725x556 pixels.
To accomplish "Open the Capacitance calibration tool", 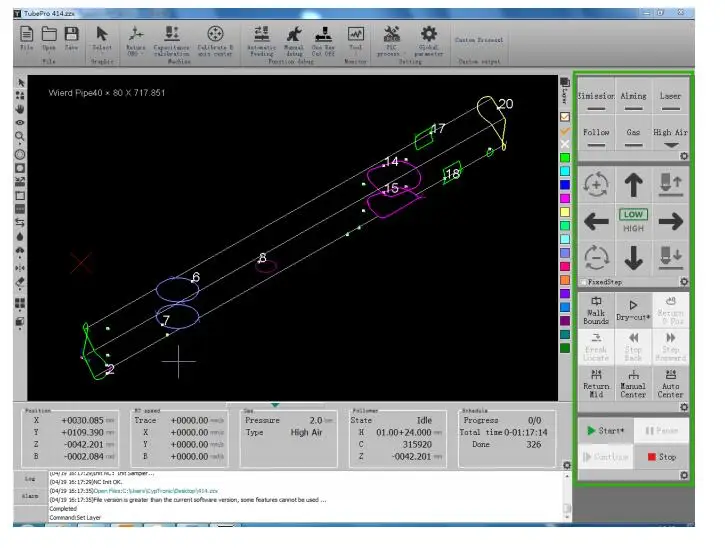I will [171, 41].
